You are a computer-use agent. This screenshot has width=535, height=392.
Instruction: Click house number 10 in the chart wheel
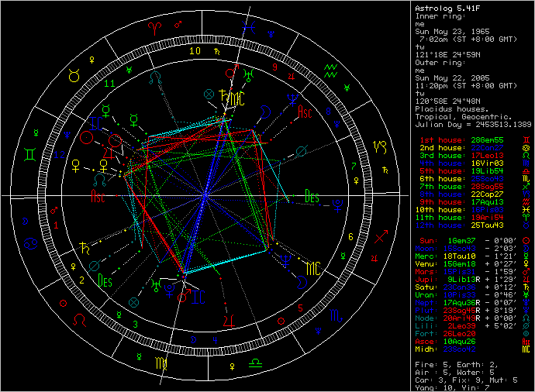pyautogui.click(x=196, y=51)
